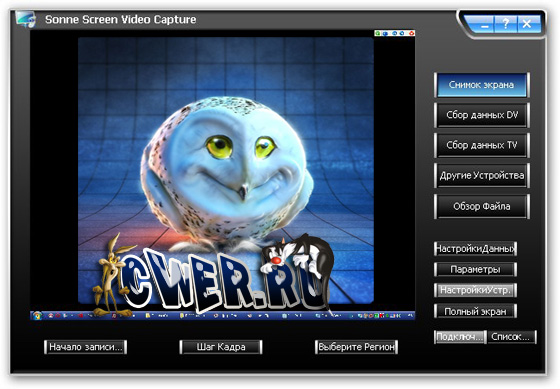Open the Параметры options
560x389 pixels.
click(x=475, y=269)
